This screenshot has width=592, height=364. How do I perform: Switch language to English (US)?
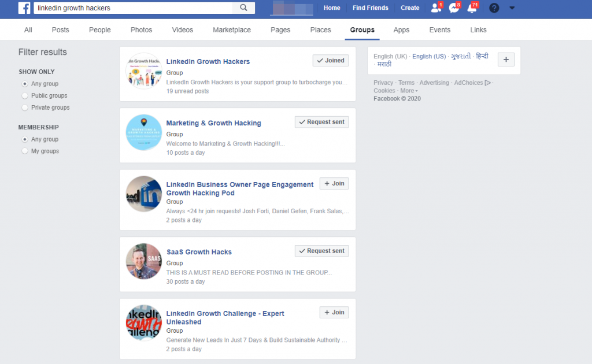tap(429, 56)
